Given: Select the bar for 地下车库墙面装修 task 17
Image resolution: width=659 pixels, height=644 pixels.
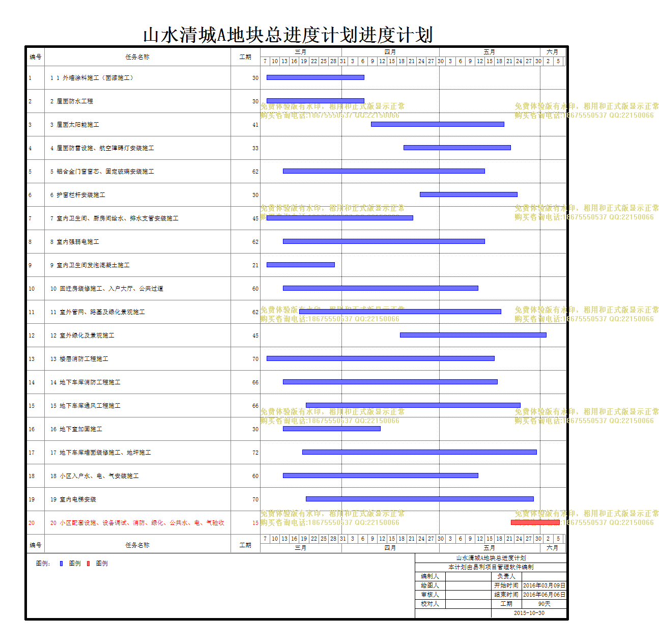Looking at the screenshot, I should click(419, 452).
